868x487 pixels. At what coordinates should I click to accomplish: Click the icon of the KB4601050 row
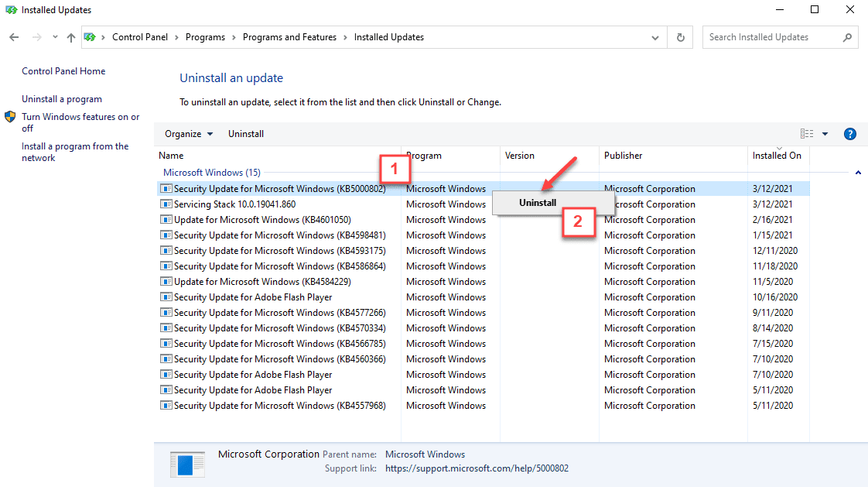tap(166, 219)
